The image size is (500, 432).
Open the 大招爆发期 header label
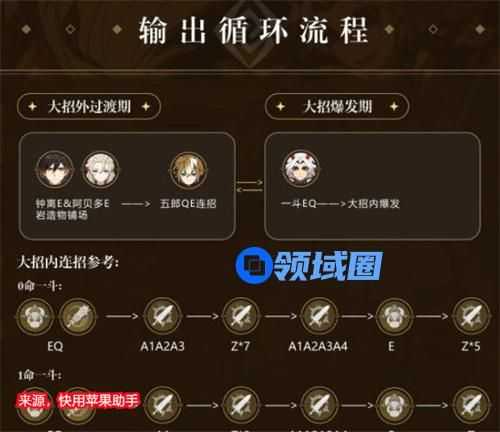click(337, 107)
